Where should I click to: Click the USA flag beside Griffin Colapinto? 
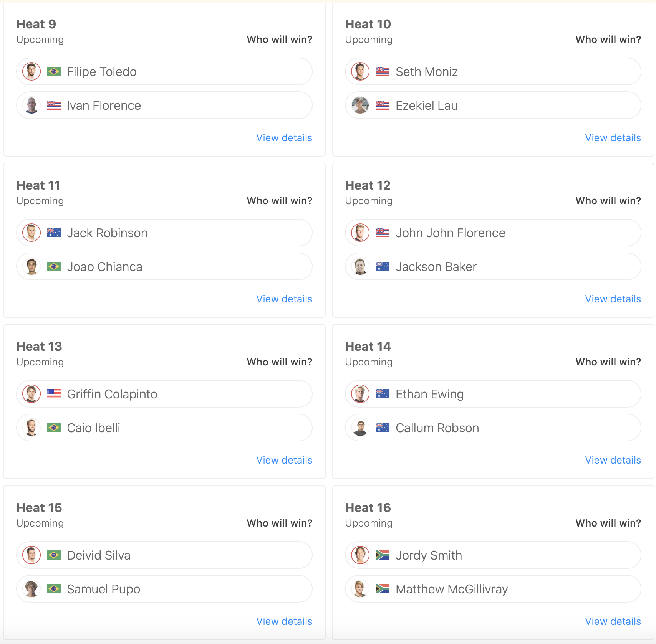(54, 394)
